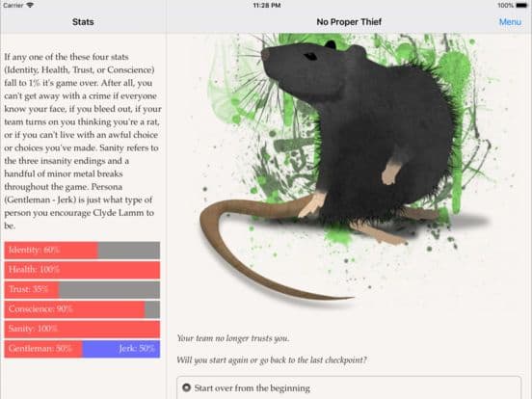Click the Gentleman 50% portion of persona bar
The height and width of the screenshot is (399, 532).
[x=43, y=349]
